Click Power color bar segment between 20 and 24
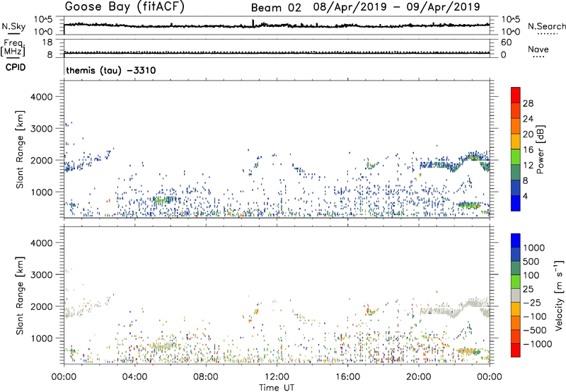 click(x=516, y=126)
